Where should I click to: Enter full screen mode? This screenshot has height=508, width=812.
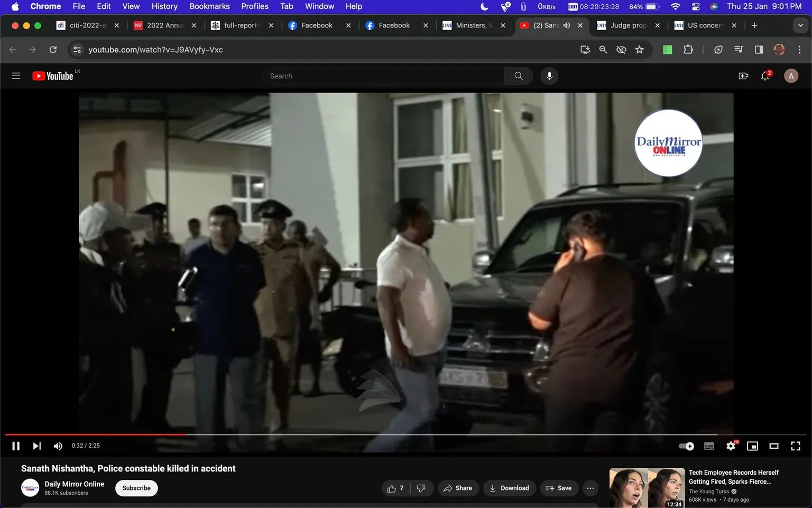pos(796,446)
